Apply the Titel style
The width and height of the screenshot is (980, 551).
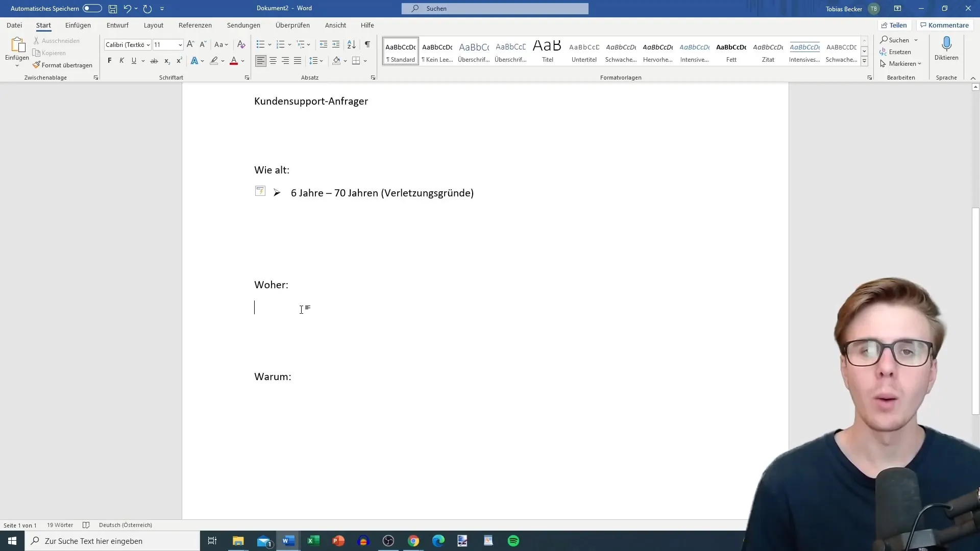point(547,51)
